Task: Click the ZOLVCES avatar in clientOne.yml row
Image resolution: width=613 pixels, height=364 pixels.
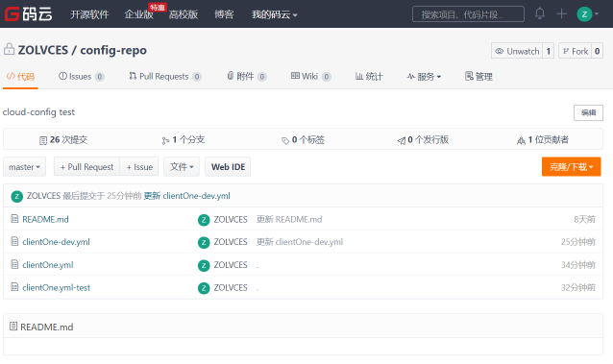Action: pyautogui.click(x=204, y=265)
